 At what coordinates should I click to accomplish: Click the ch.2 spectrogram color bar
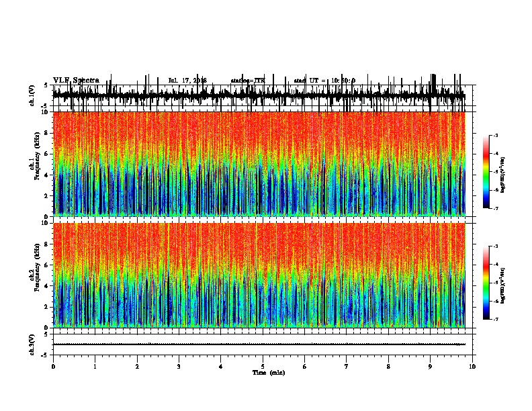coord(486,283)
